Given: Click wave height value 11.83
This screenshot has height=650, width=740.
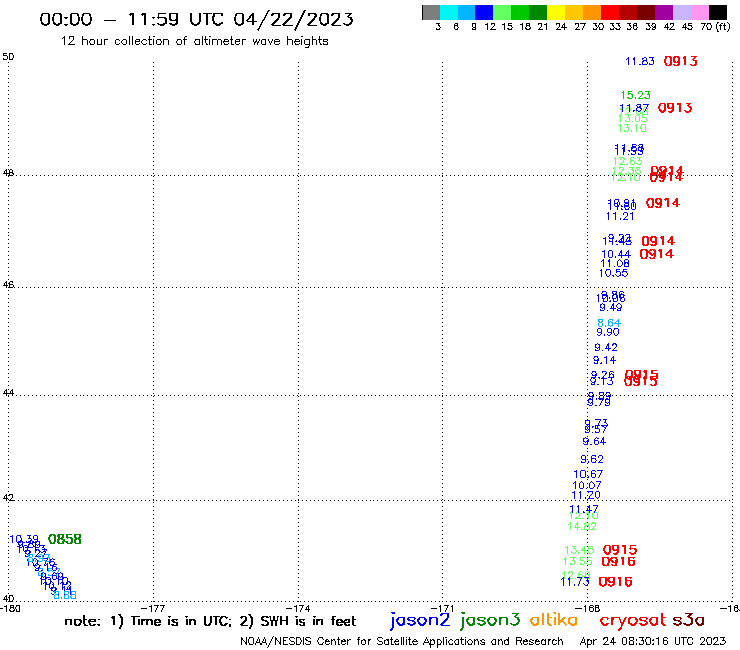Looking at the screenshot, I should click(640, 61).
